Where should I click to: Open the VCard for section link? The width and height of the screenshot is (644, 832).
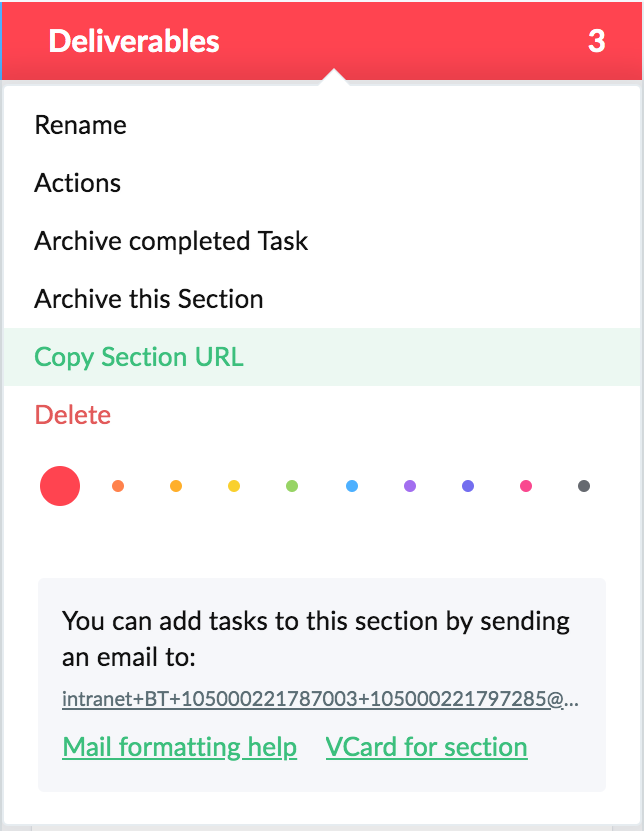click(x=427, y=747)
